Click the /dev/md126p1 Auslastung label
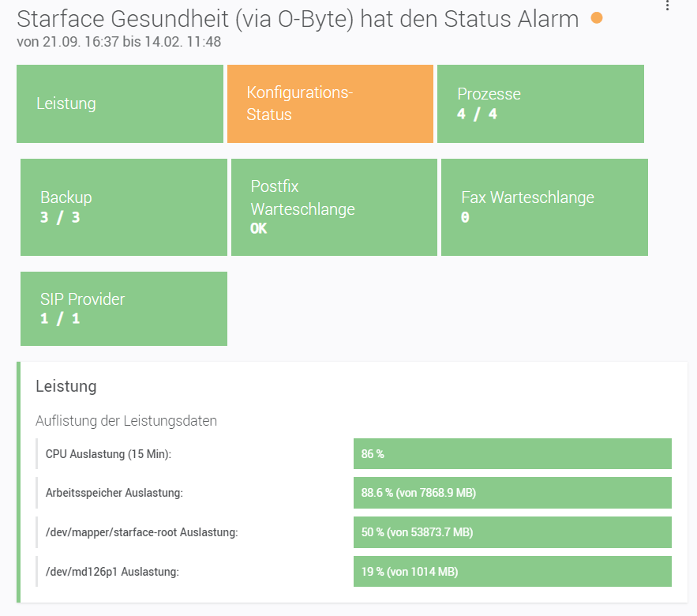The width and height of the screenshot is (697, 616). 112,571
